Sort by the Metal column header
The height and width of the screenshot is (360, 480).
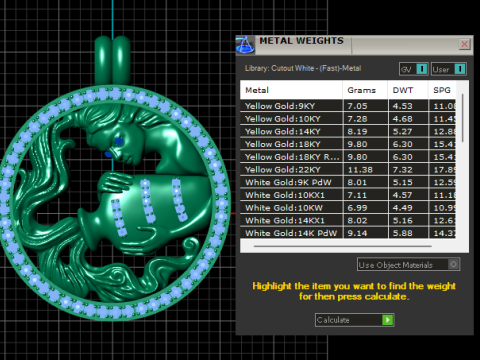291,90
